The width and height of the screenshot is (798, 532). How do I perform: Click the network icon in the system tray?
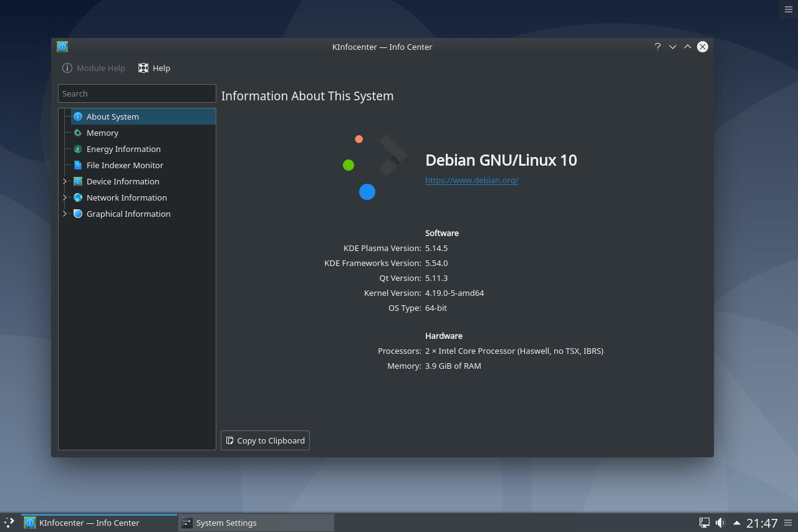click(704, 523)
